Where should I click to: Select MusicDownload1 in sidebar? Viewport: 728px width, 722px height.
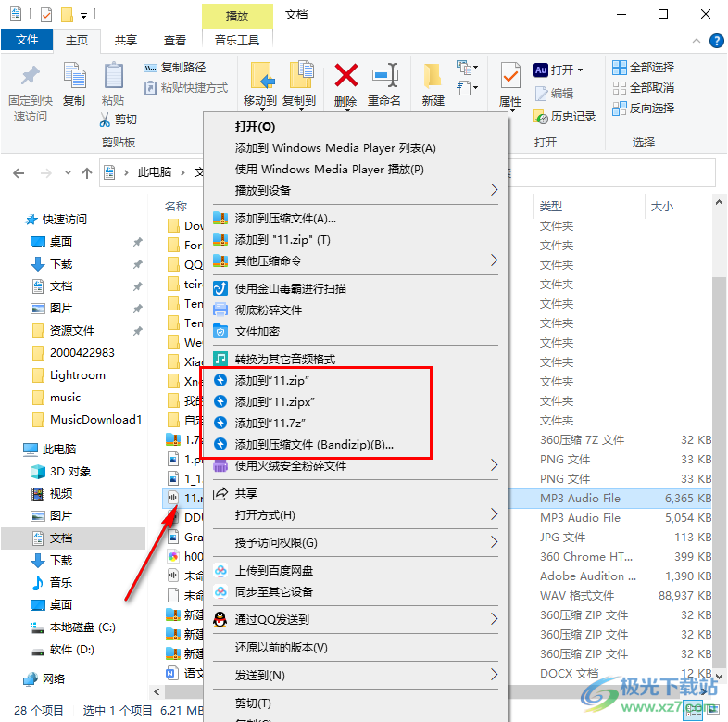(95, 420)
